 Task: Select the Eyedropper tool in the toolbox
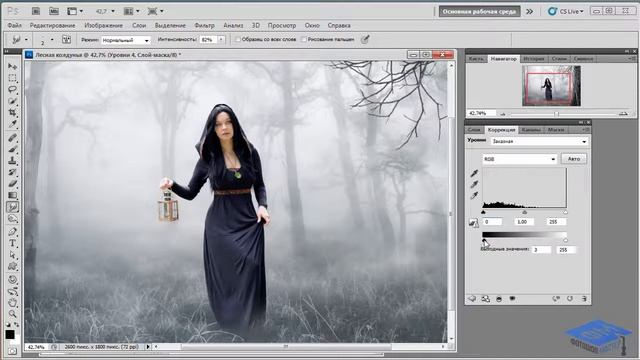click(13, 124)
